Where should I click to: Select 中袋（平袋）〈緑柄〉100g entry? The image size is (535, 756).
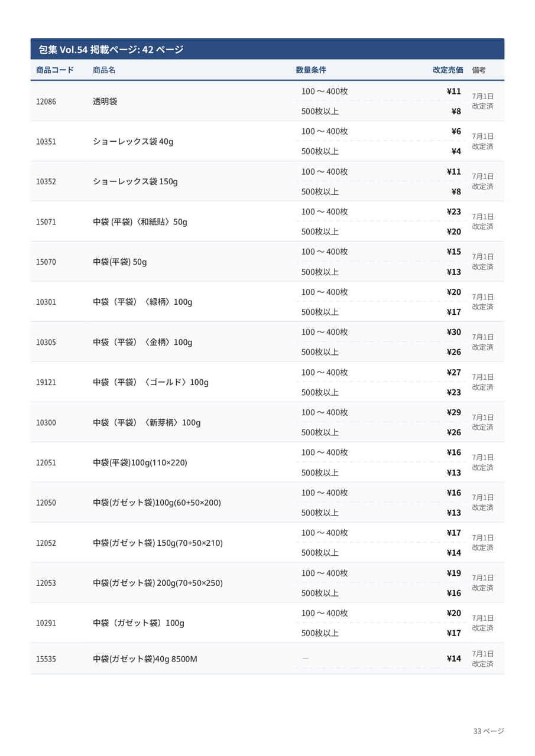pos(142,302)
